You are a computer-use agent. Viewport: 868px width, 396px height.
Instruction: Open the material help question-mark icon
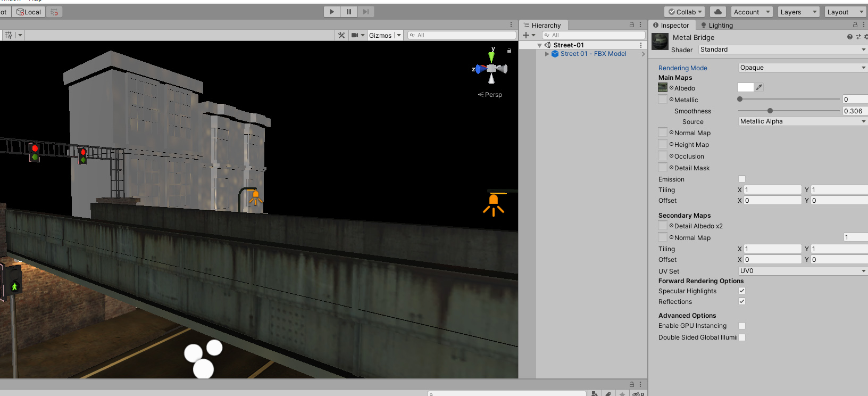pos(850,37)
